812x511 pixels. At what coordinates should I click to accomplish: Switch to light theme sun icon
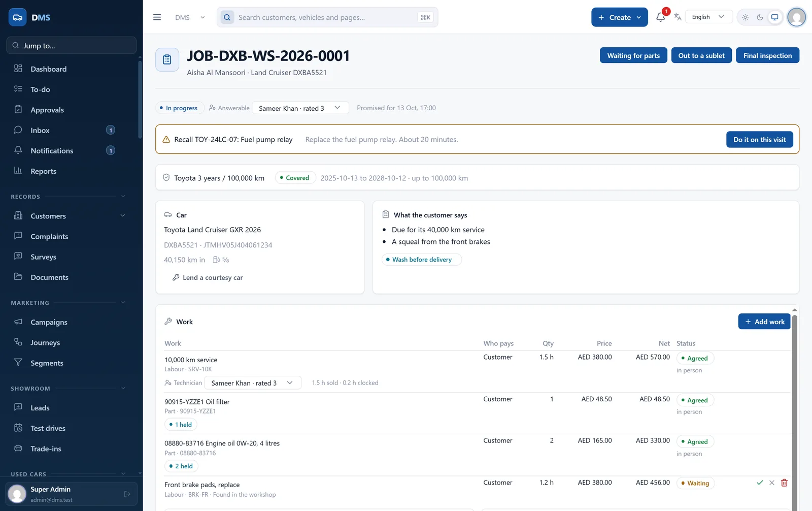(745, 17)
